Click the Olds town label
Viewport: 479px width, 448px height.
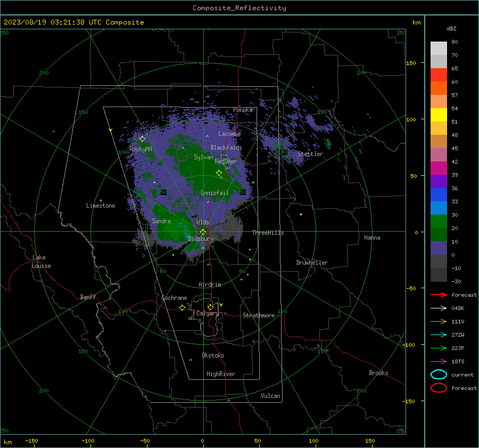203,222
